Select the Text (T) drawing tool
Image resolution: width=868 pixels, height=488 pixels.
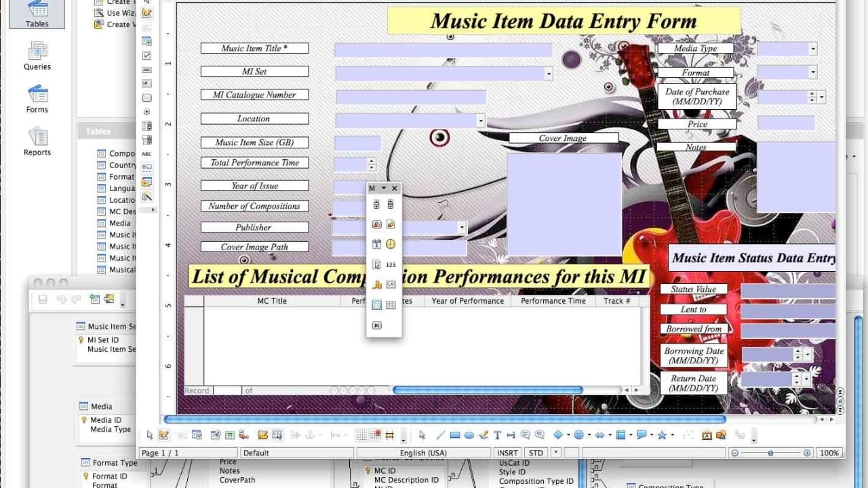(497, 435)
